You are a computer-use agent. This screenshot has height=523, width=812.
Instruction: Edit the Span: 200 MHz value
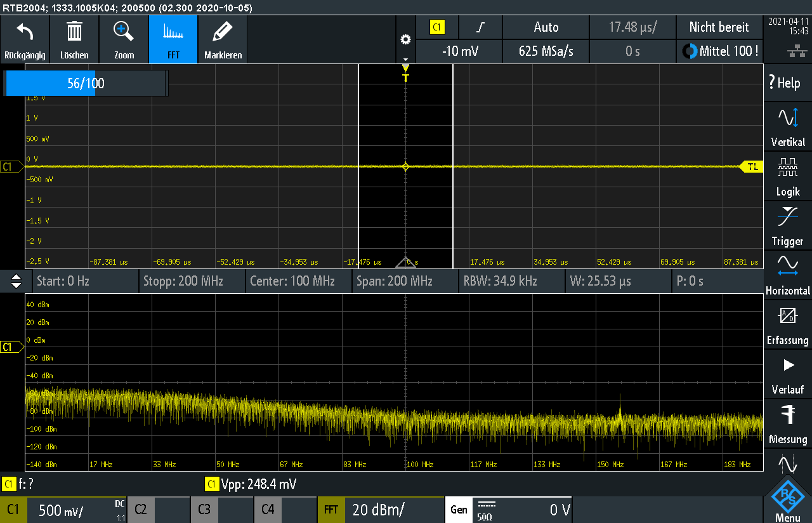(405, 281)
